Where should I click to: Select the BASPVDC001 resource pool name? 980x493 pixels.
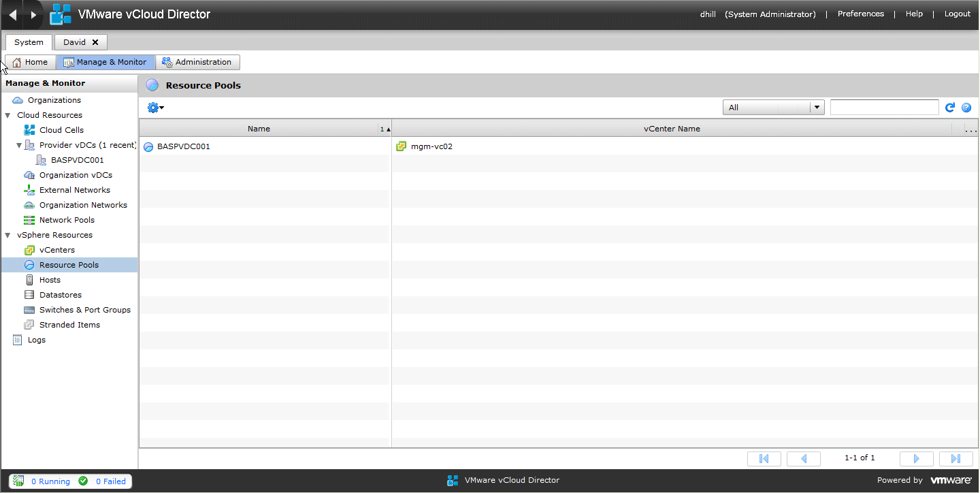[x=184, y=146]
